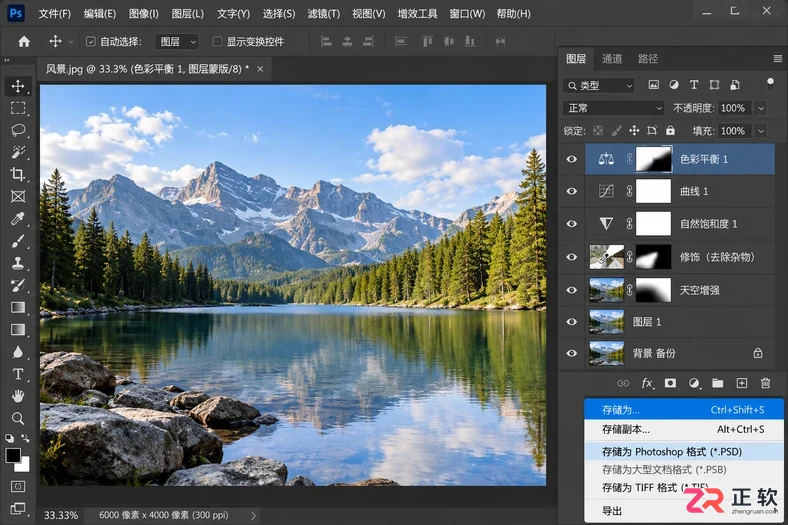Select the Crop tool
This screenshot has width=788, height=525.
18,174
